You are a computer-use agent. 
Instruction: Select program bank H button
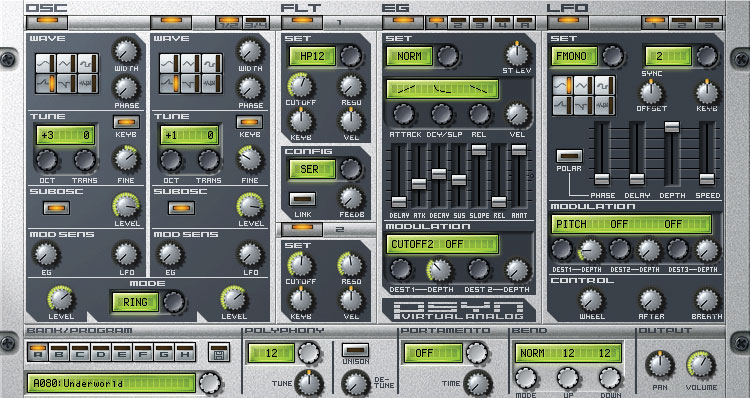[x=185, y=352]
